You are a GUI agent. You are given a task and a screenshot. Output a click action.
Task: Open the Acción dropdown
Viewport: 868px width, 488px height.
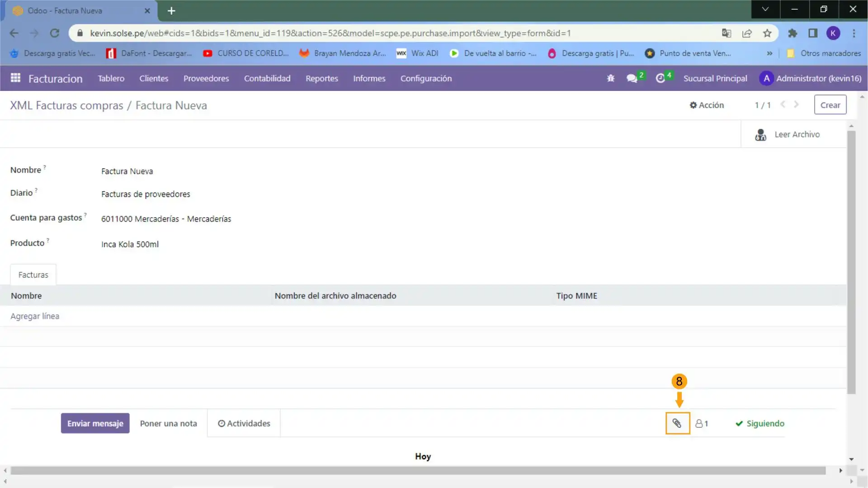click(707, 105)
